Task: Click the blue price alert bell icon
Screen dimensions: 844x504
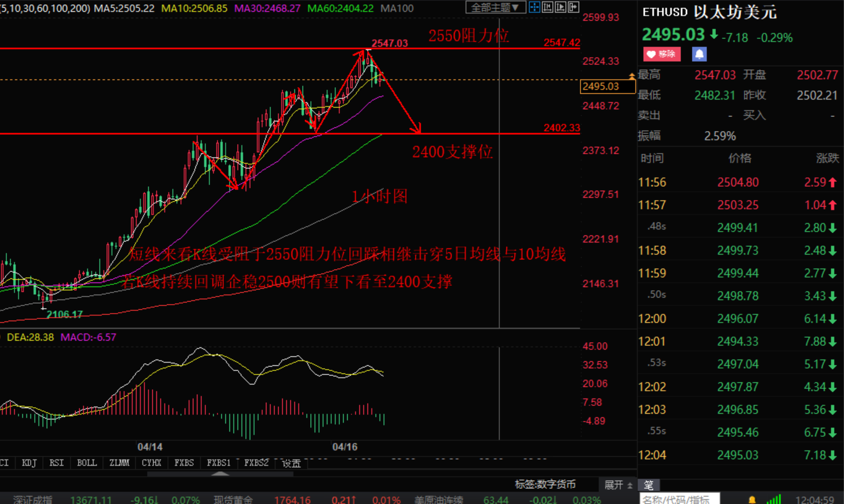Action: click(699, 54)
